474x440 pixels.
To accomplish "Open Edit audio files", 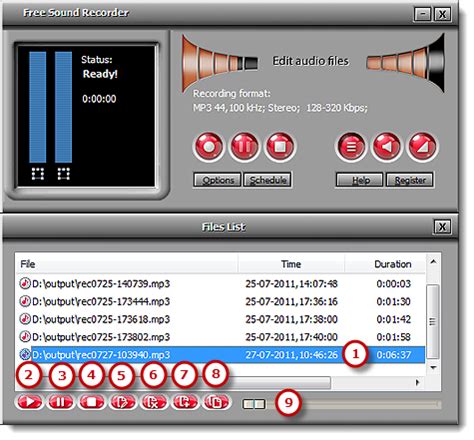I will 311,61.
